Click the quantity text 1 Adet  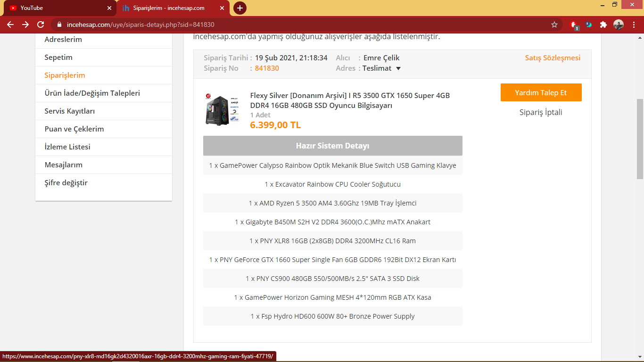260,115
